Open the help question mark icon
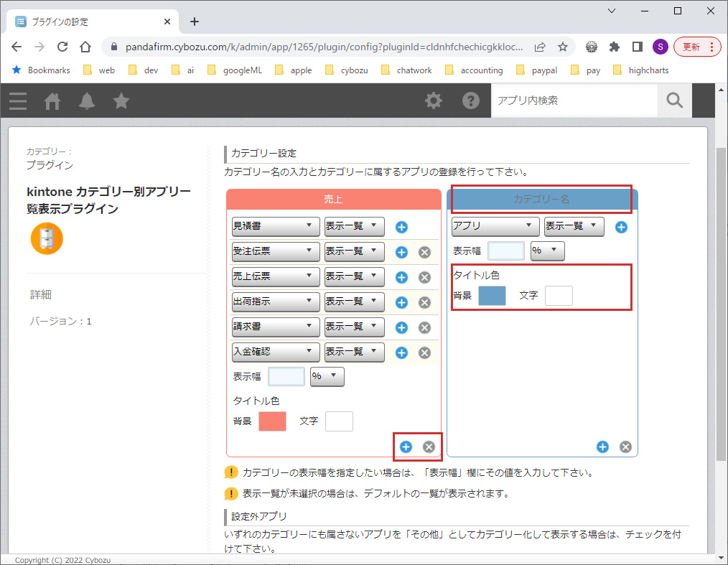Screen dimensions: 728x565 coord(470,101)
